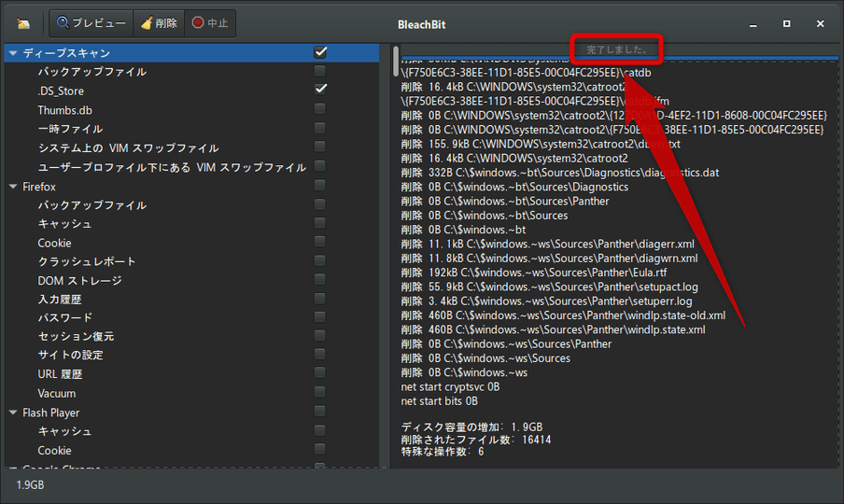Enable the セッション復元 checkbox
Viewport: 844px width, 504px height.
coord(319,335)
